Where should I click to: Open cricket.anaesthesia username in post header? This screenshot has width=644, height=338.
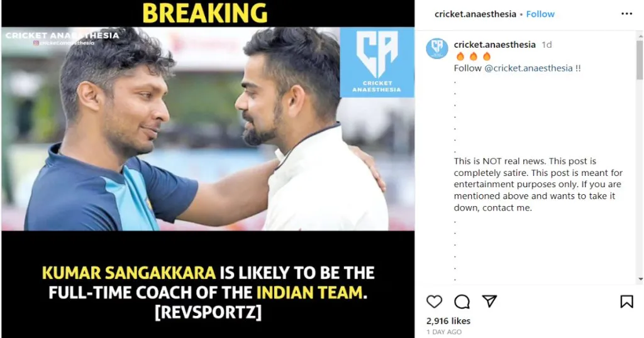(475, 14)
